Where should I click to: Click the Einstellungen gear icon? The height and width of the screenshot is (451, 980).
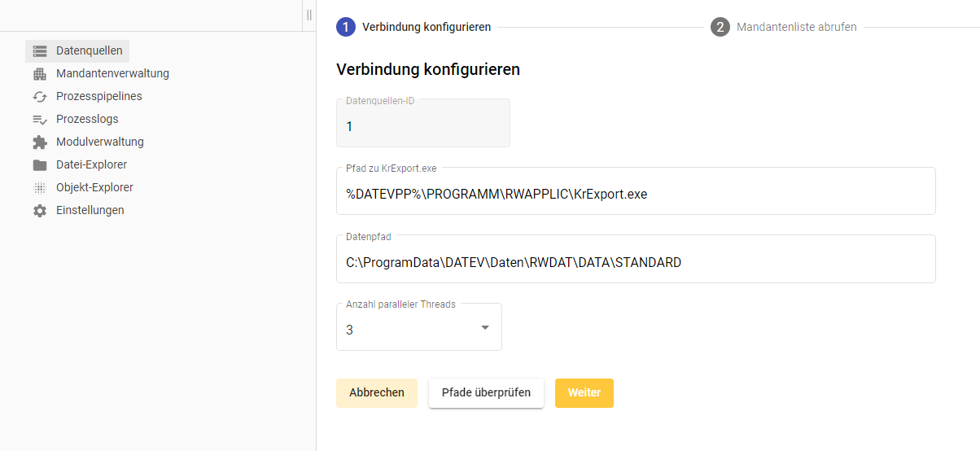40,211
